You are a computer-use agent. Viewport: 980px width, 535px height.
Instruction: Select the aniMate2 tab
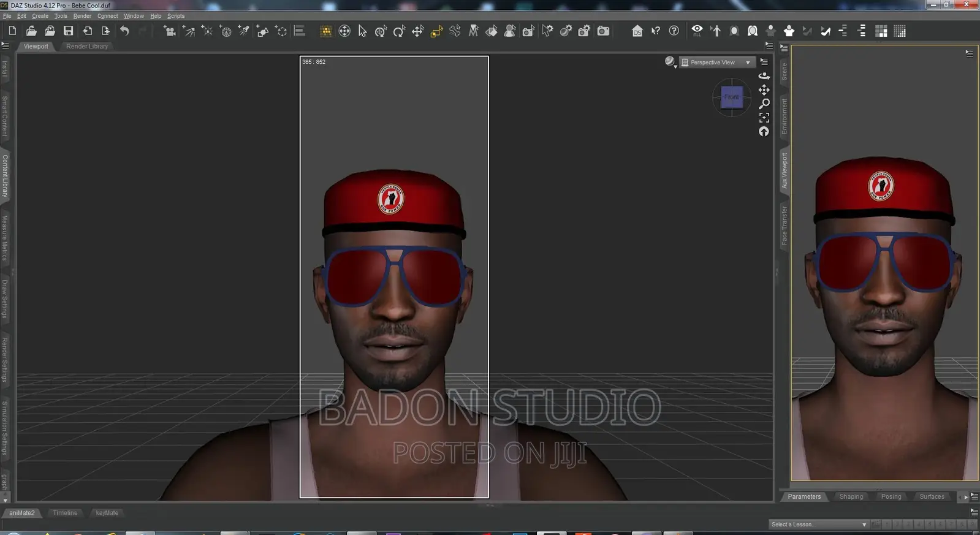coord(21,513)
